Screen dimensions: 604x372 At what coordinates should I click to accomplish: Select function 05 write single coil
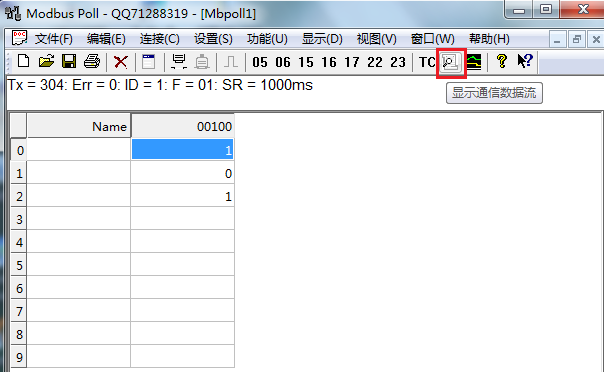(260, 62)
